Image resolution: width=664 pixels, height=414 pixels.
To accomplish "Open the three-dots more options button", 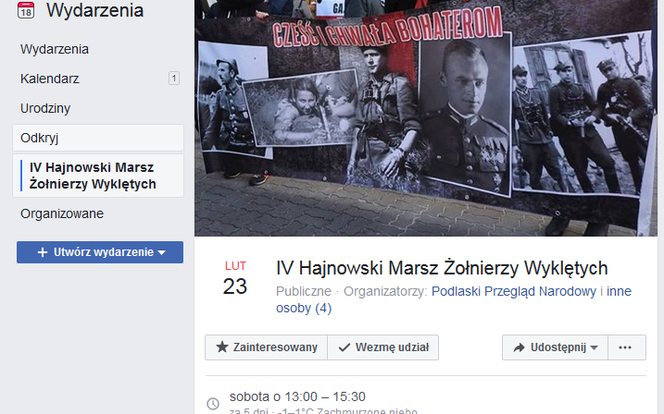I will click(x=625, y=348).
